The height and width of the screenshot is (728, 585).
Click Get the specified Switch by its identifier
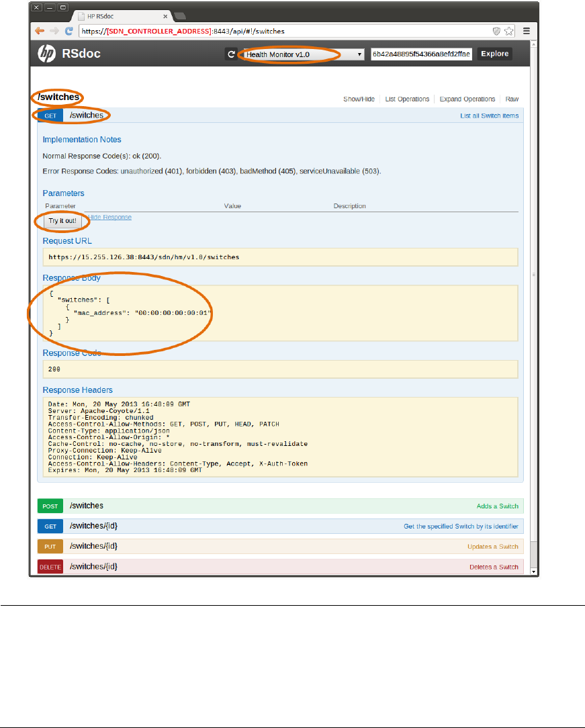[461, 527]
